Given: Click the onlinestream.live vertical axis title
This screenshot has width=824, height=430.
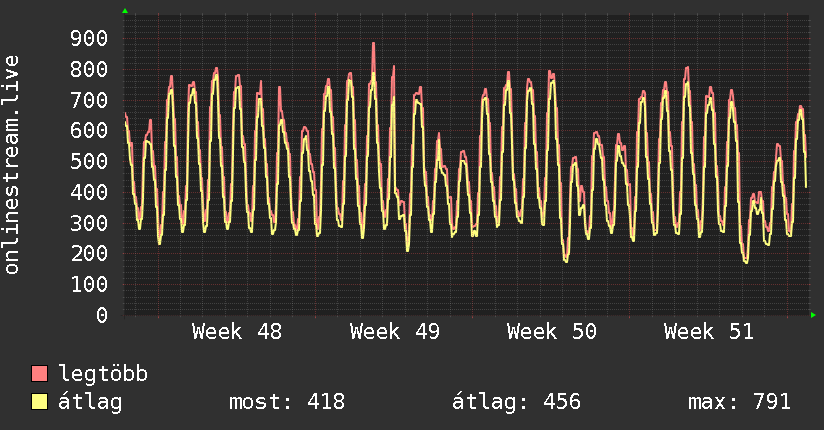Looking at the screenshot, I should pyautogui.click(x=12, y=165).
